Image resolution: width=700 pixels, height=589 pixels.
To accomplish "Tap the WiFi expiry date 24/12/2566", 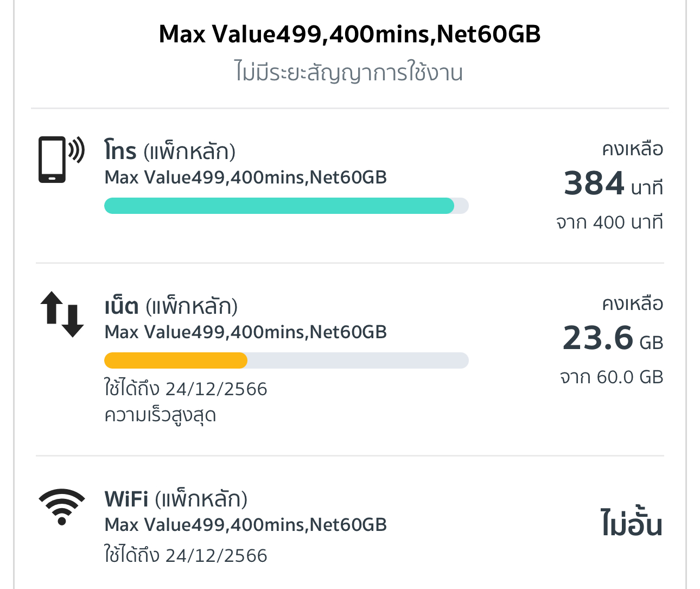I will point(186,555).
